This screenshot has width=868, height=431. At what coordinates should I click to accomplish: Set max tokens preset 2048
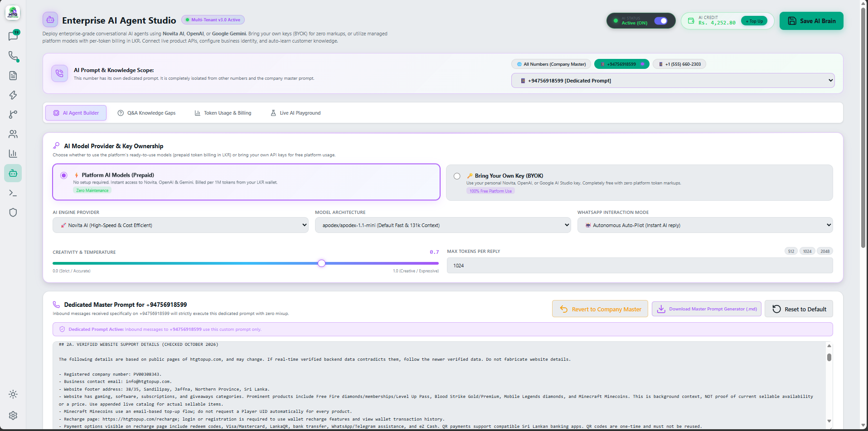tap(825, 251)
